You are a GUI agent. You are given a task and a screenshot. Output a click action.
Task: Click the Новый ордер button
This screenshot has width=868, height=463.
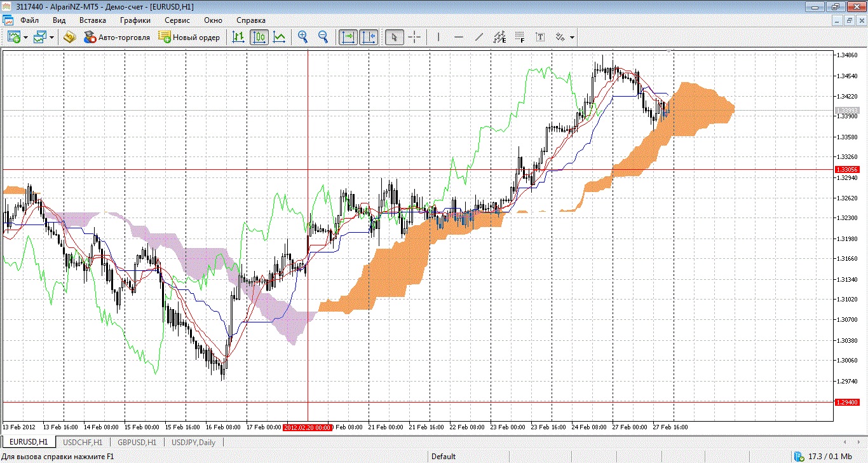pyautogui.click(x=189, y=38)
